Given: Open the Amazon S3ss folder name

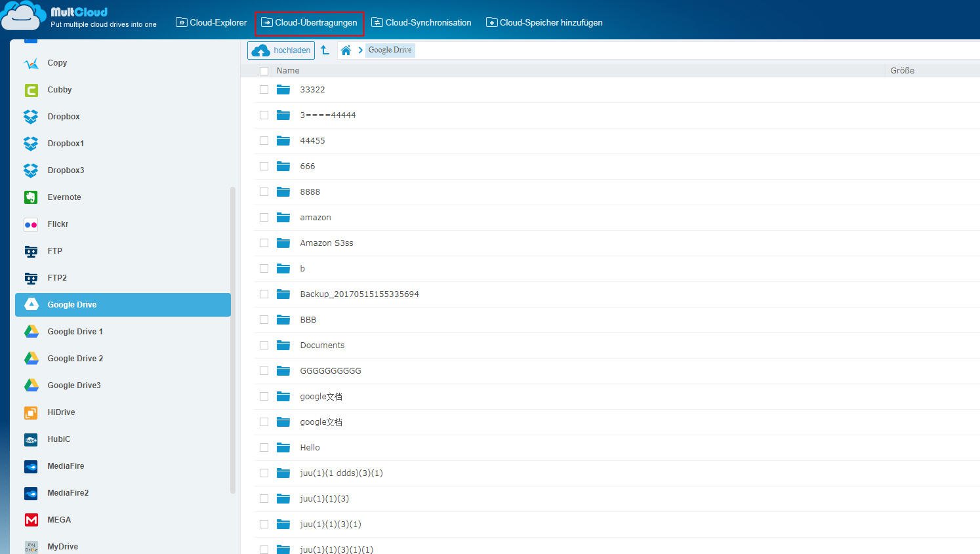Looking at the screenshot, I should point(327,243).
